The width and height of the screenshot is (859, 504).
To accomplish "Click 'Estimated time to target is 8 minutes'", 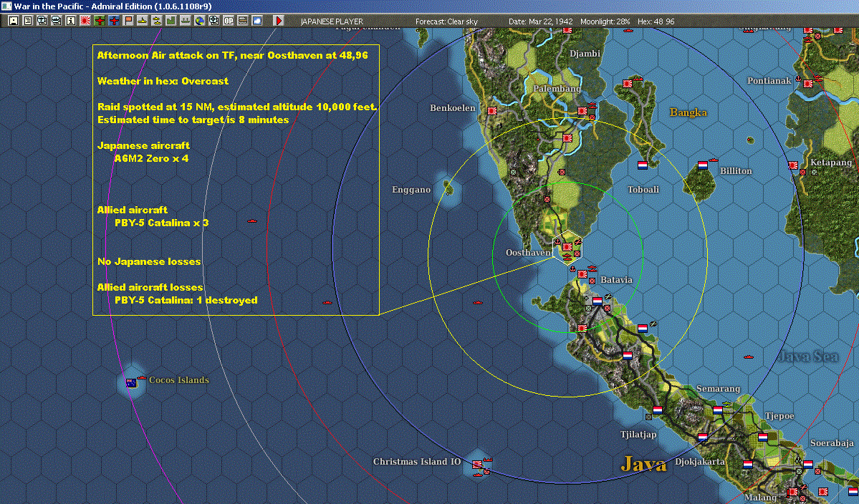I will 193,120.
